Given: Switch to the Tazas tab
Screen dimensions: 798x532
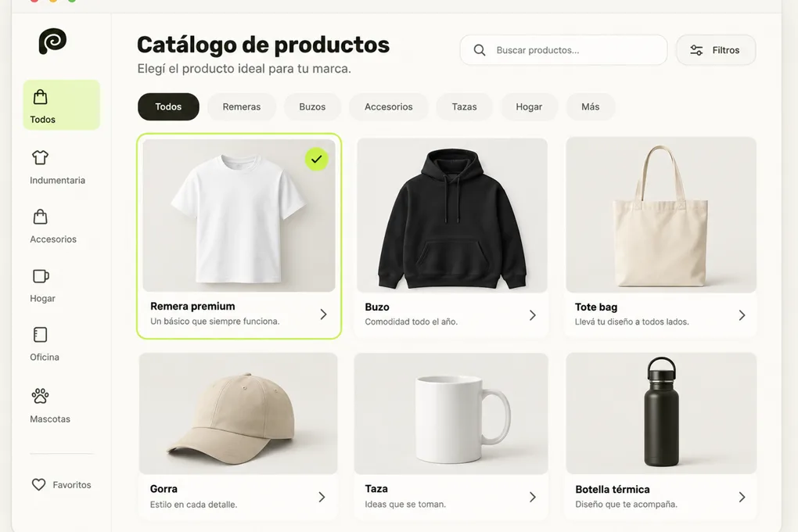Looking at the screenshot, I should click(464, 107).
